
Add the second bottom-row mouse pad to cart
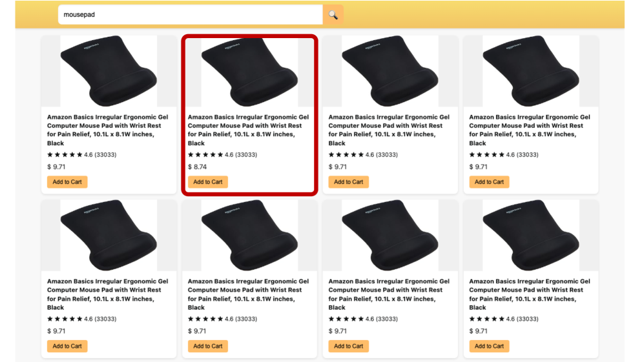click(x=208, y=347)
